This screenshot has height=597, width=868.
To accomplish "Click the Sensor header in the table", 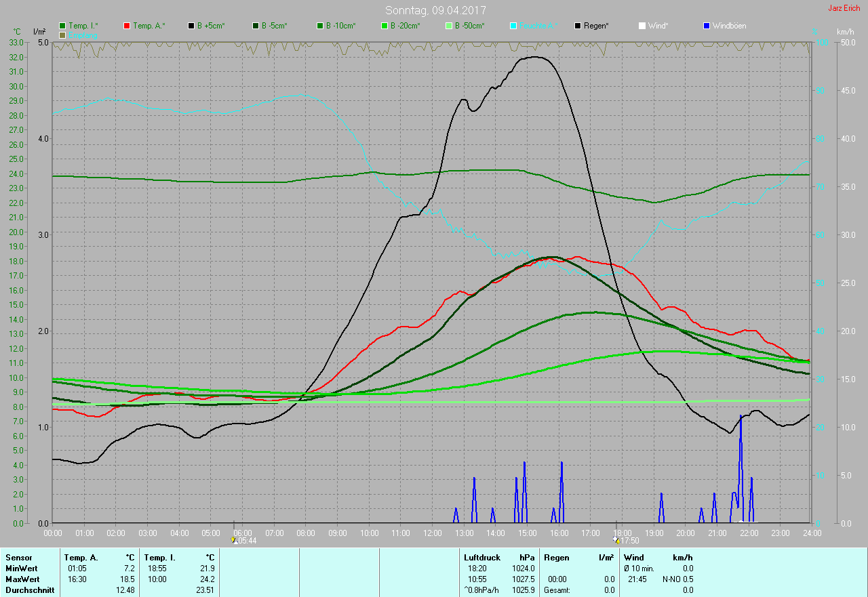I will point(18,558).
